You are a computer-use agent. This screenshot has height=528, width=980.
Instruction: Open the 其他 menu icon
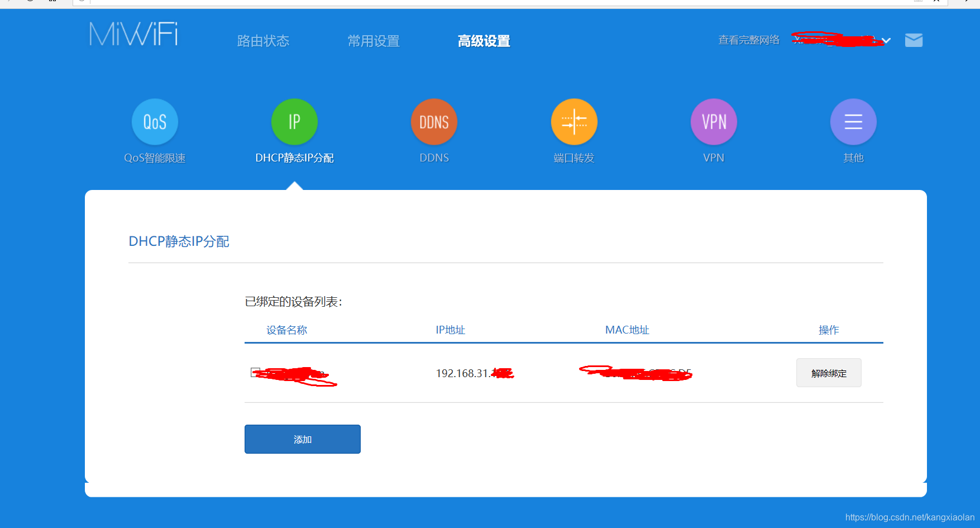coord(853,122)
